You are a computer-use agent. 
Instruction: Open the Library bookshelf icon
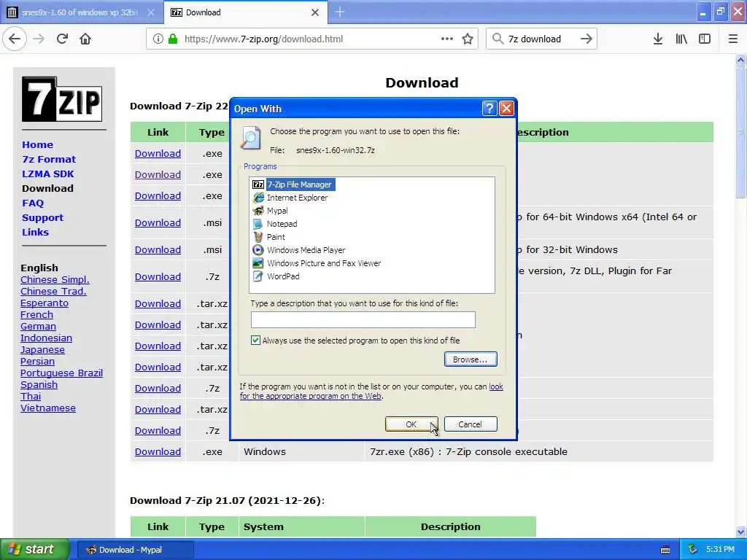(681, 39)
